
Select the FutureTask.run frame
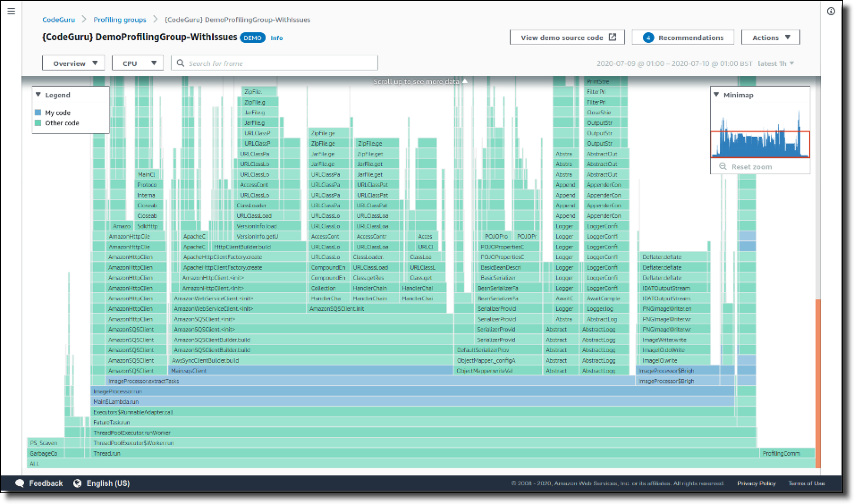coord(413,422)
